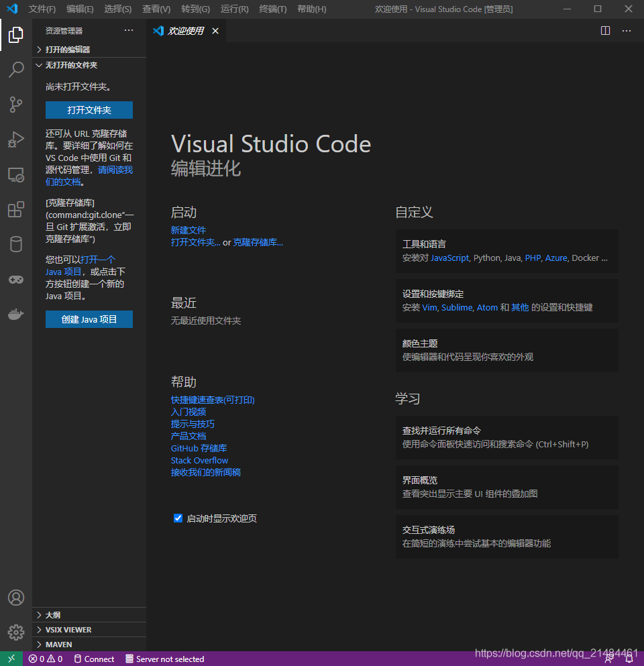
Task: Open the database cylinder icon view
Action: 16,244
